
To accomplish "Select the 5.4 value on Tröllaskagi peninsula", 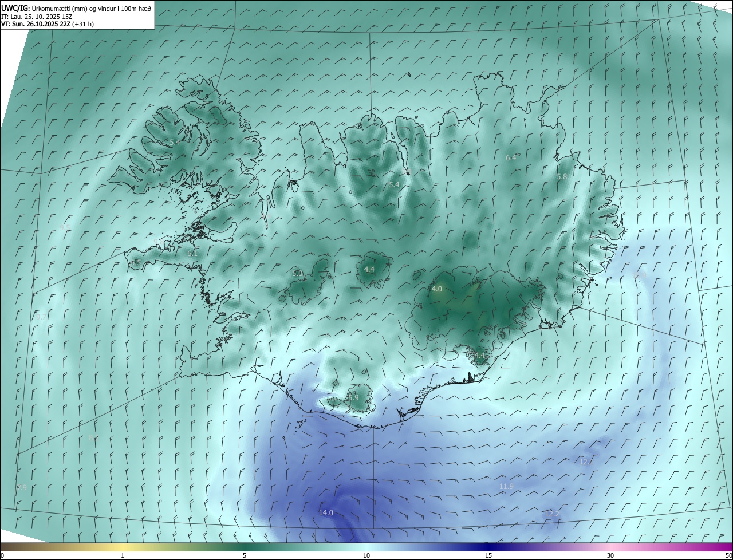I will 394,185.
